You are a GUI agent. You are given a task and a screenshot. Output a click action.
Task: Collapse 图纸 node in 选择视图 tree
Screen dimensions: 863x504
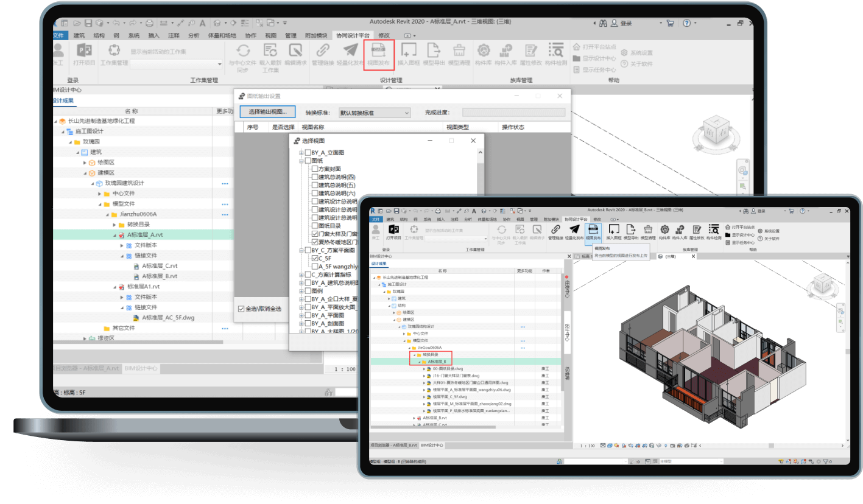[x=301, y=161]
